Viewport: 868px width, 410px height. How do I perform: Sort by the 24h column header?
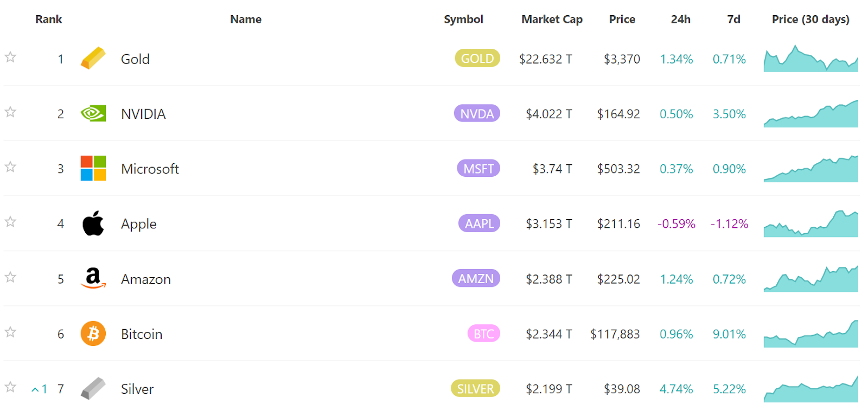680,19
